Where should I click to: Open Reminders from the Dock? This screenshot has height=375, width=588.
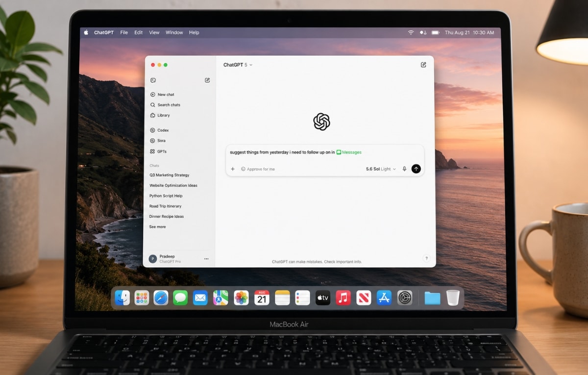(302, 298)
